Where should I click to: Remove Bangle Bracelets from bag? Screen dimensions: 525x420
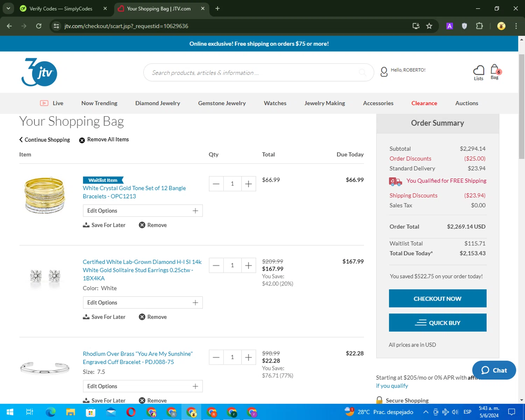(153, 225)
